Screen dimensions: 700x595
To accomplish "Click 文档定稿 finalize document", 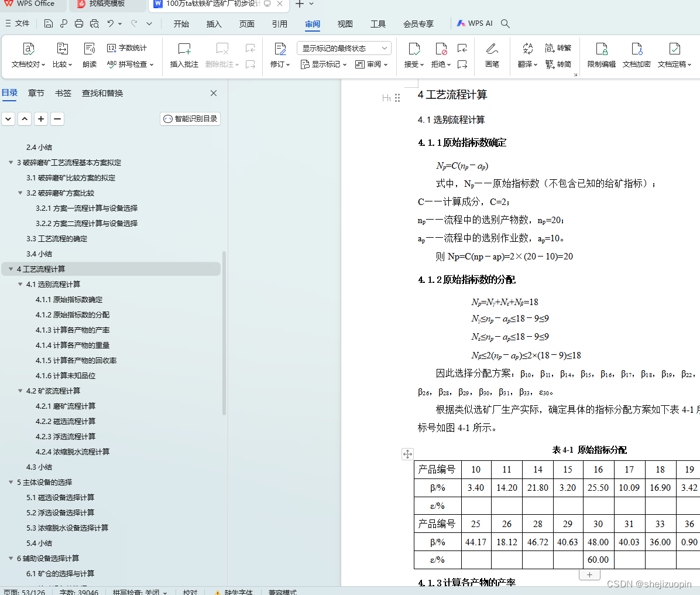I will [674, 56].
